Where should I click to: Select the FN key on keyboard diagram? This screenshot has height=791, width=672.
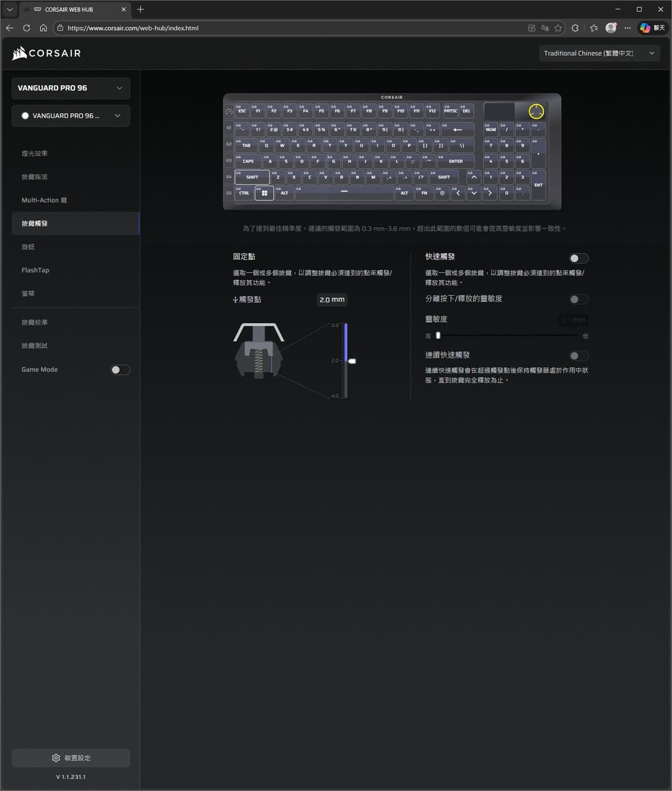[424, 193]
